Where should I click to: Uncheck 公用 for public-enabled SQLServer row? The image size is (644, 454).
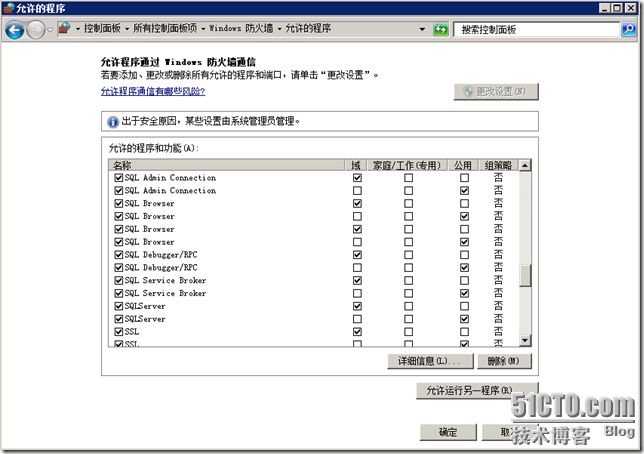tap(464, 319)
